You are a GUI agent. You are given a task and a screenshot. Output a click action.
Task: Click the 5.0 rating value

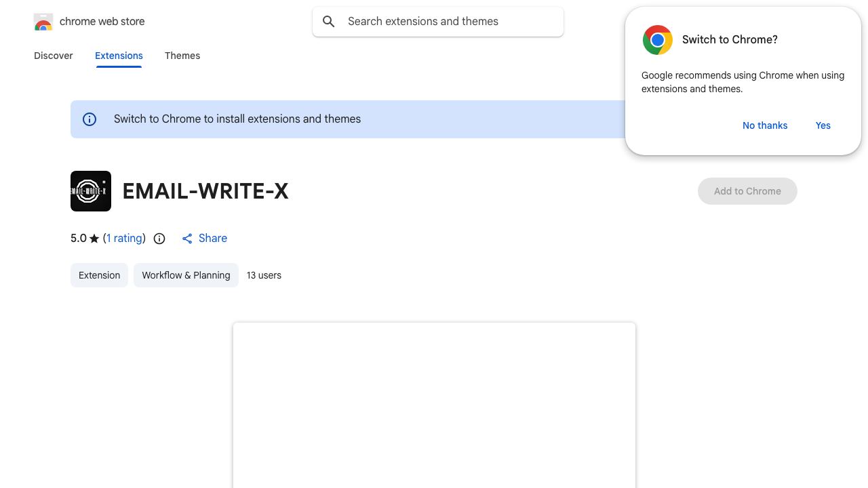coord(79,239)
